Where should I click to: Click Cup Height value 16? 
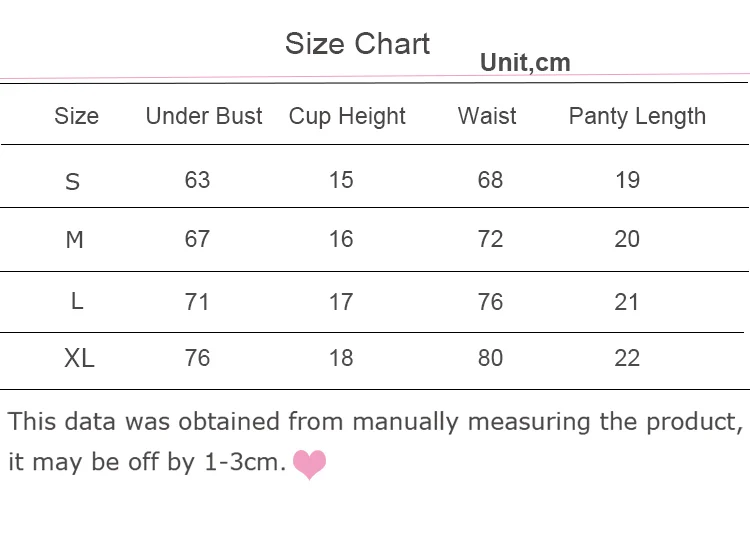(341, 239)
